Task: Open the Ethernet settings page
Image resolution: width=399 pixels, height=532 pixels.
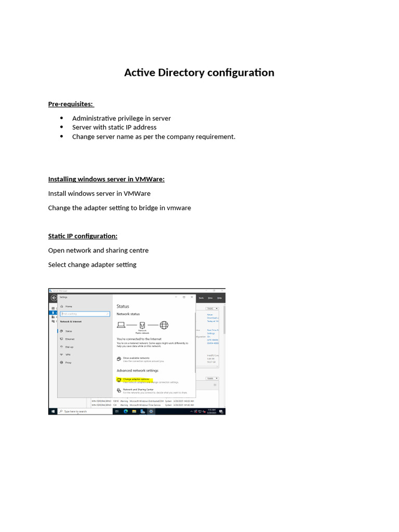Action: point(67,339)
